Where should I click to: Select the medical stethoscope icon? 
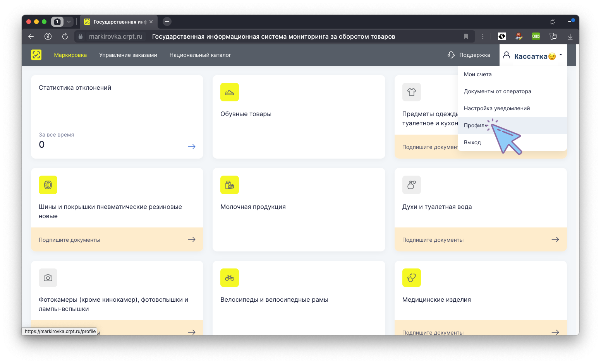pyautogui.click(x=411, y=278)
